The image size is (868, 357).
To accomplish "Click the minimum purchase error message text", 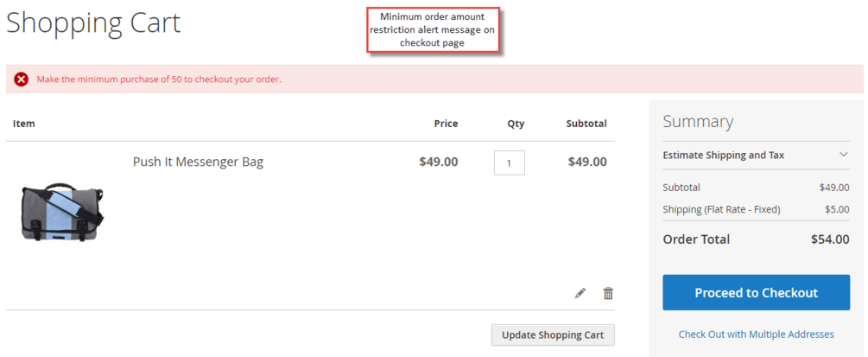I will point(159,80).
